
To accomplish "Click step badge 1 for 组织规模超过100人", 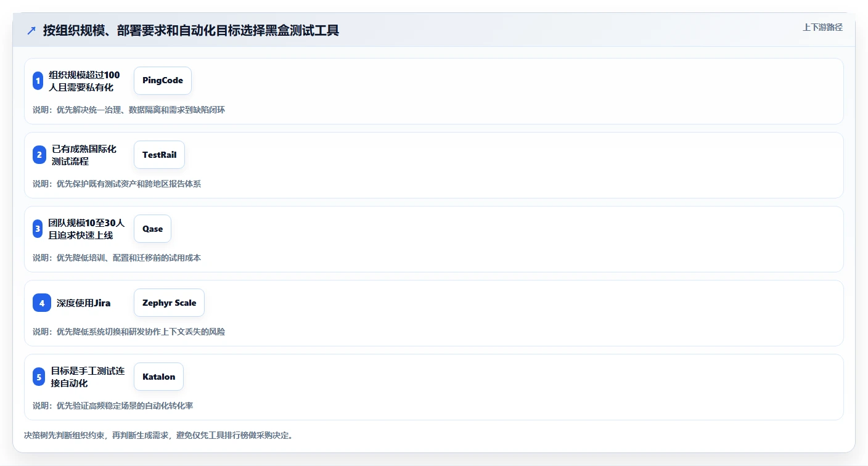I will click(38, 81).
